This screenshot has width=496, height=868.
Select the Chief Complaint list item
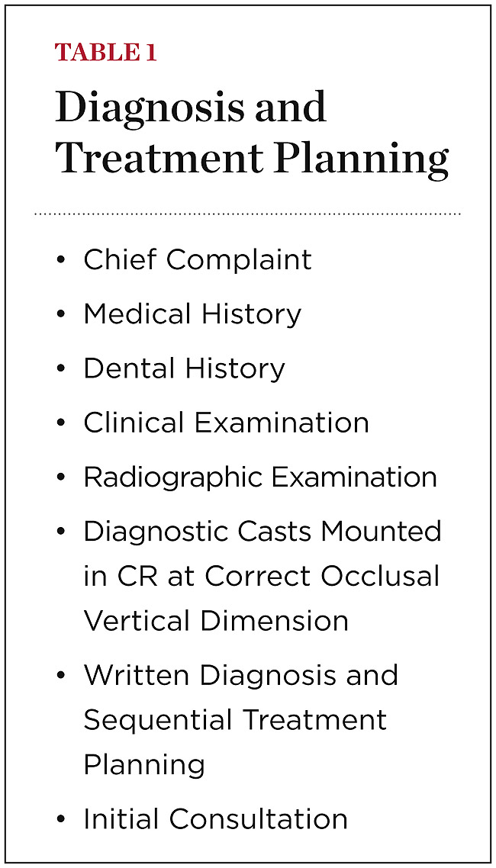point(198,260)
